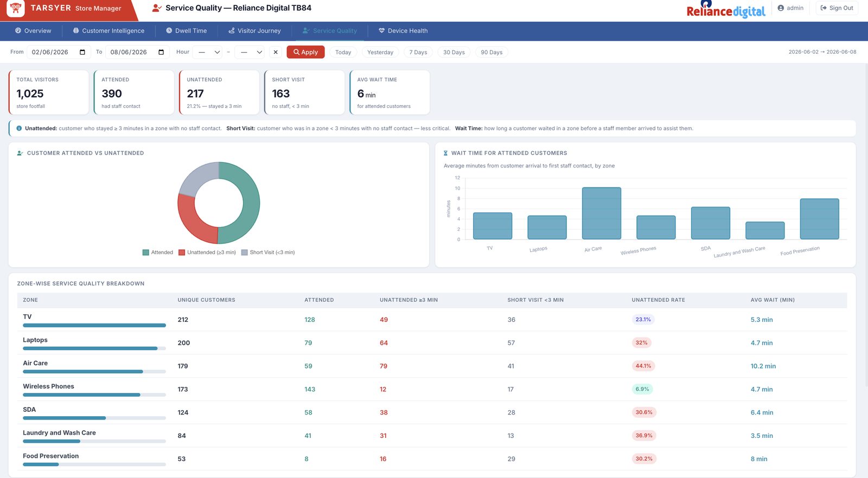Click the 10.2 min average wait value

pos(763,366)
